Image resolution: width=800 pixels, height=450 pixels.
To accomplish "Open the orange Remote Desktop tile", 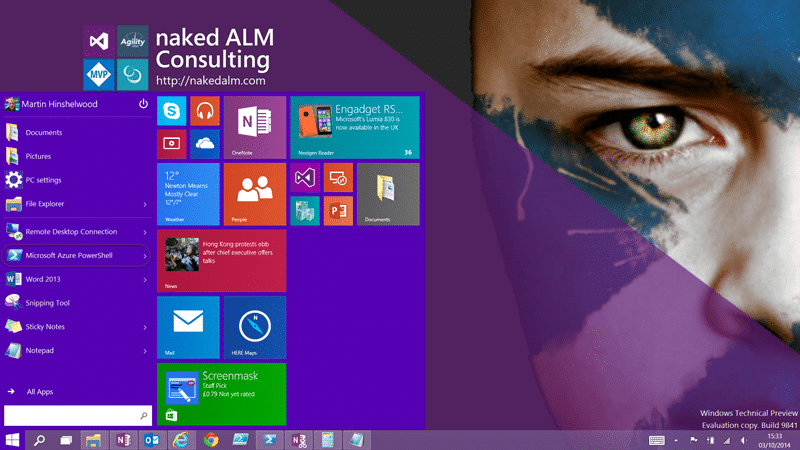I will click(x=338, y=178).
